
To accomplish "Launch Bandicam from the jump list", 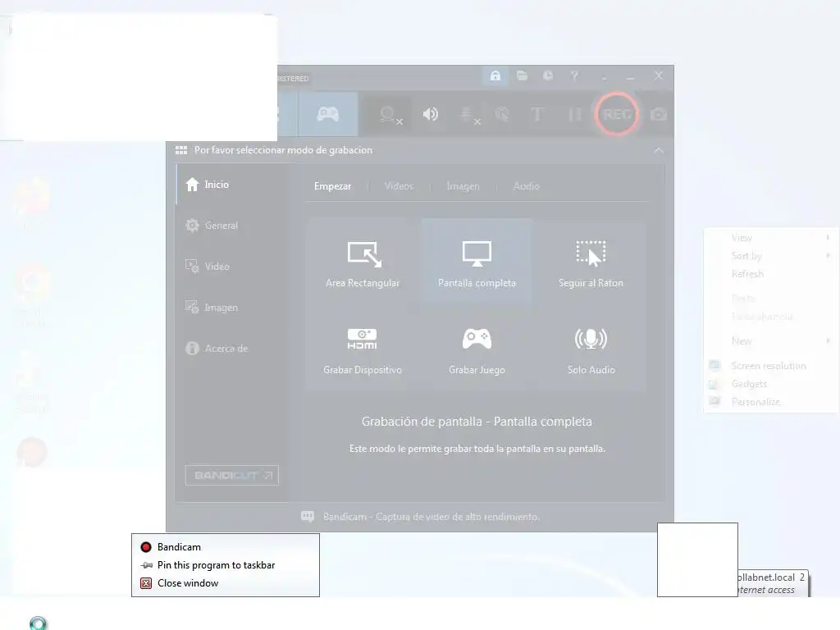I will 226,547.
